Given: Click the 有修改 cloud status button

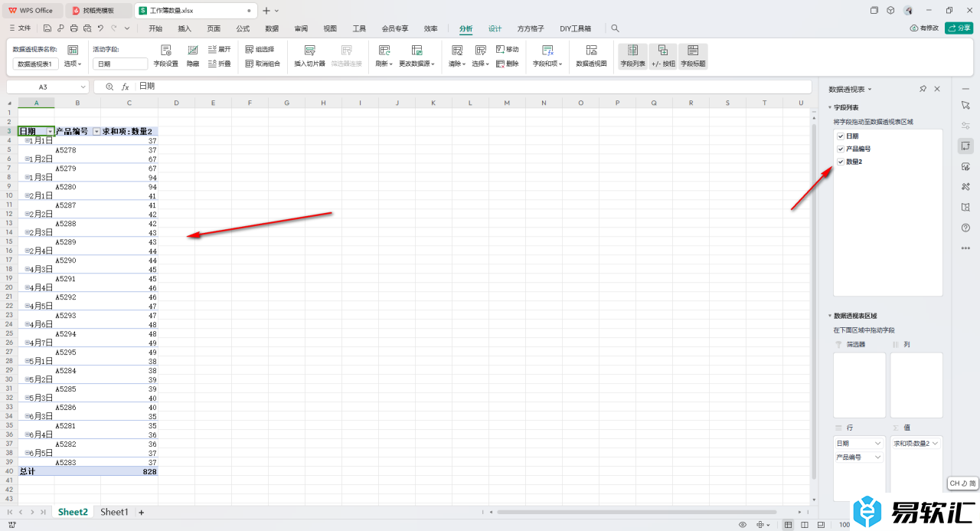Looking at the screenshot, I should tap(924, 28).
